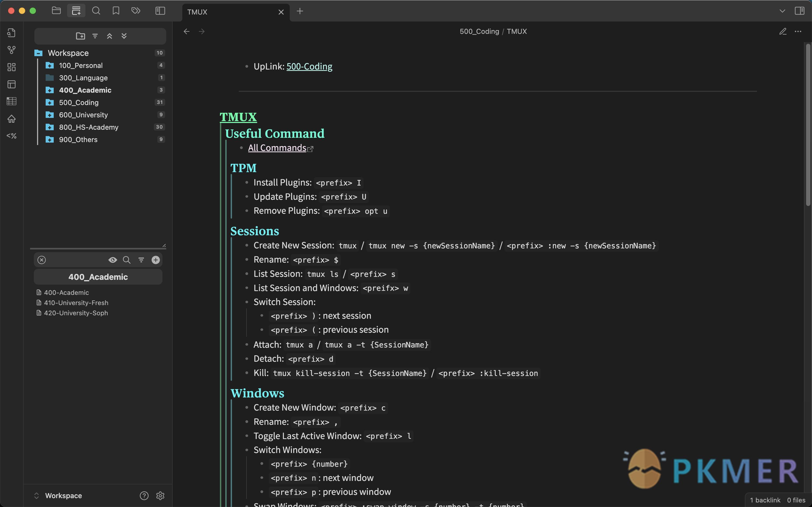812x507 pixels.
Task: Follow the 500-Coding uplink
Action: coord(309,66)
